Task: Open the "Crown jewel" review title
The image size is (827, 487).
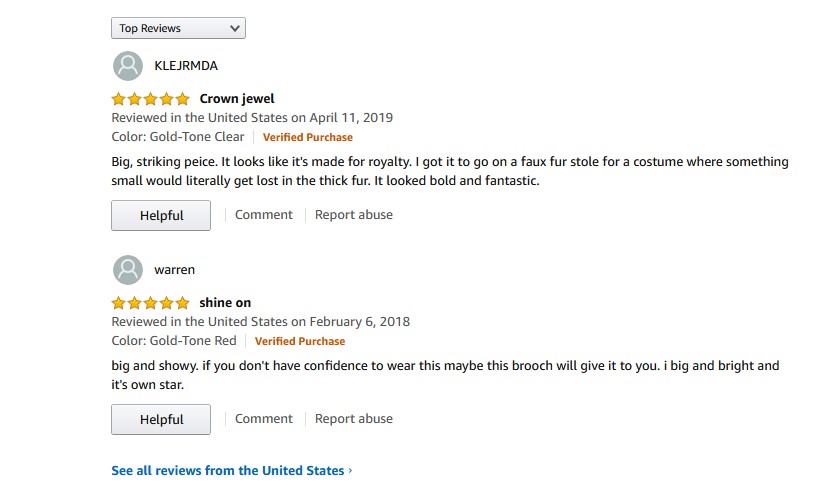Action: [x=237, y=99]
